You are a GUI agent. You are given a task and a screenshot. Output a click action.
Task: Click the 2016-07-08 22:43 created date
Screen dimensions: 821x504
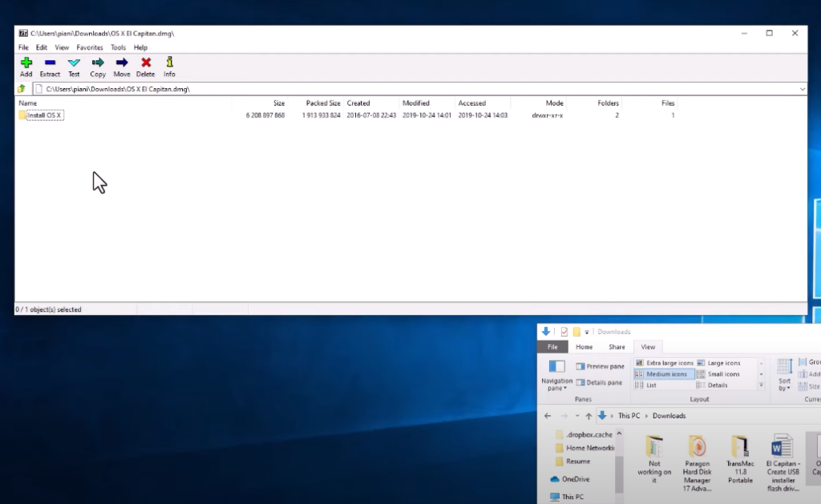tap(371, 115)
